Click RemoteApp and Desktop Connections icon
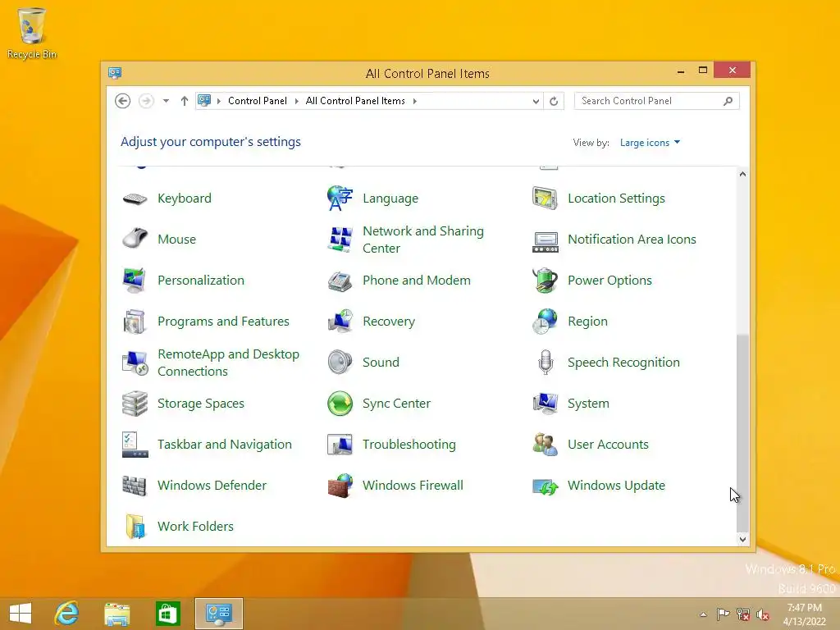840x630 pixels. click(135, 363)
